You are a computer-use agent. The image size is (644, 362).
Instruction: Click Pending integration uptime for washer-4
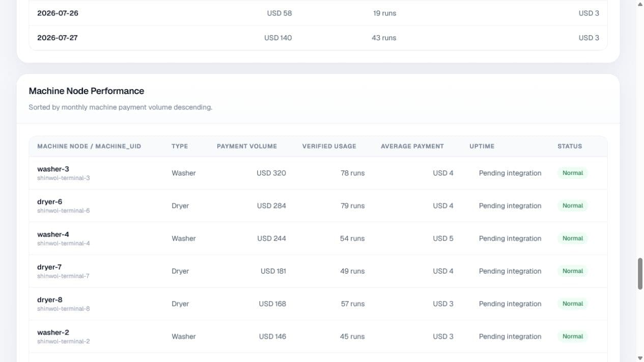tap(510, 238)
